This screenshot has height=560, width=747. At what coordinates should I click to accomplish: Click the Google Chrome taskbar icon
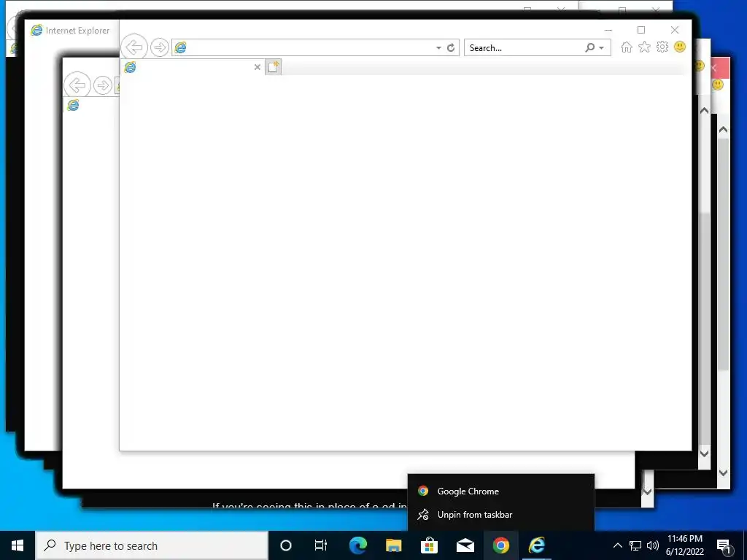(x=500, y=545)
